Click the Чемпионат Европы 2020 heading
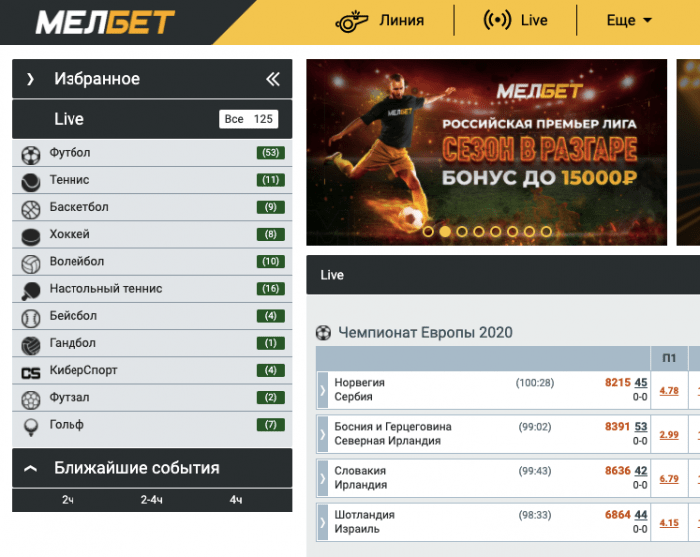The width and height of the screenshot is (700, 557). pyautogui.click(x=425, y=333)
